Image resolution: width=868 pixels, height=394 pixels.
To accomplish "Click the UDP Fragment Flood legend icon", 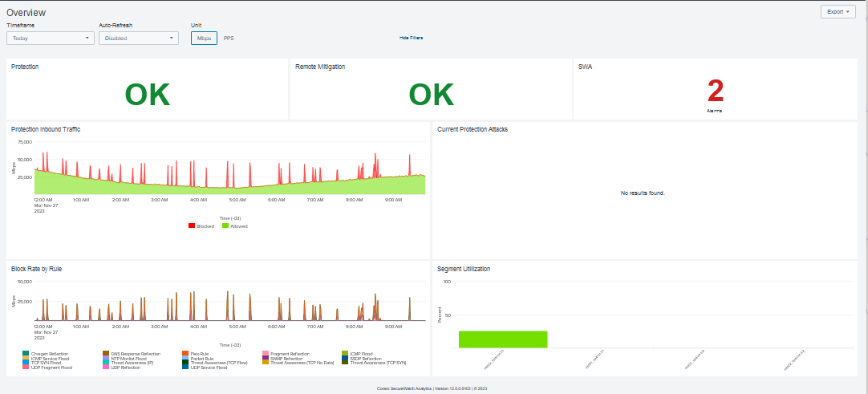I will coord(26,368).
